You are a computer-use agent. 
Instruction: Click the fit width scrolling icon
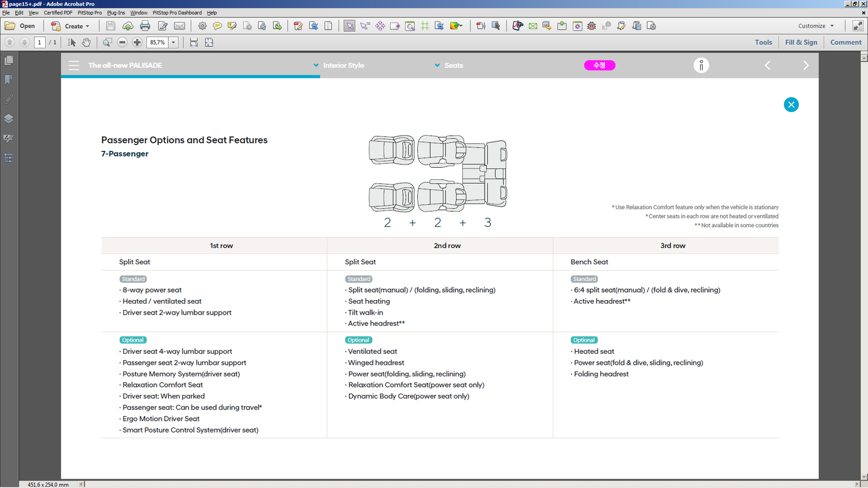(194, 42)
